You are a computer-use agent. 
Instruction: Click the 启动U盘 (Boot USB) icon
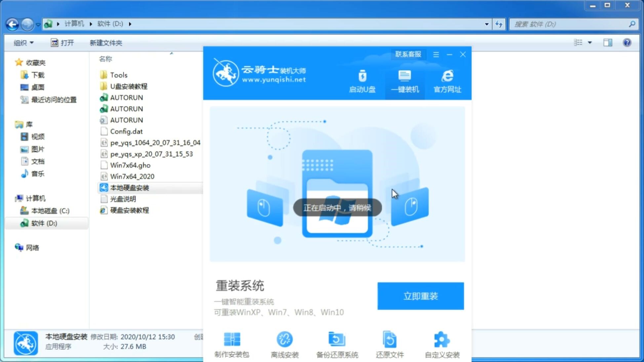point(363,80)
